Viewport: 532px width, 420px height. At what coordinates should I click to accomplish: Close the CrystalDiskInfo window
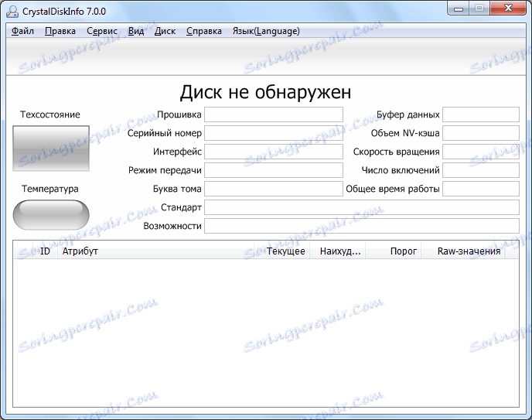[508, 9]
